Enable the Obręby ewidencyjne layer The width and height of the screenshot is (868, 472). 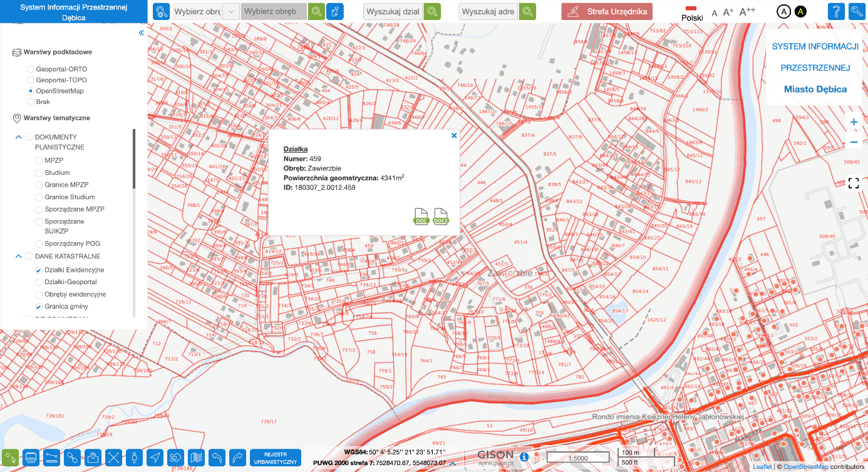coord(39,294)
